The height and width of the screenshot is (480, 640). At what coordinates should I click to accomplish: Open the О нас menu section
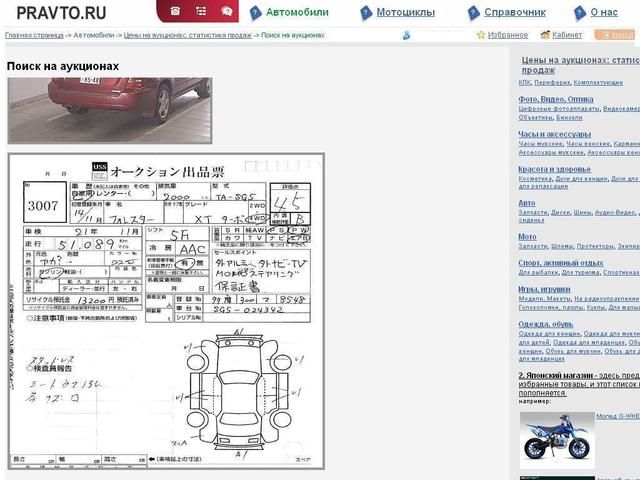[x=604, y=12]
